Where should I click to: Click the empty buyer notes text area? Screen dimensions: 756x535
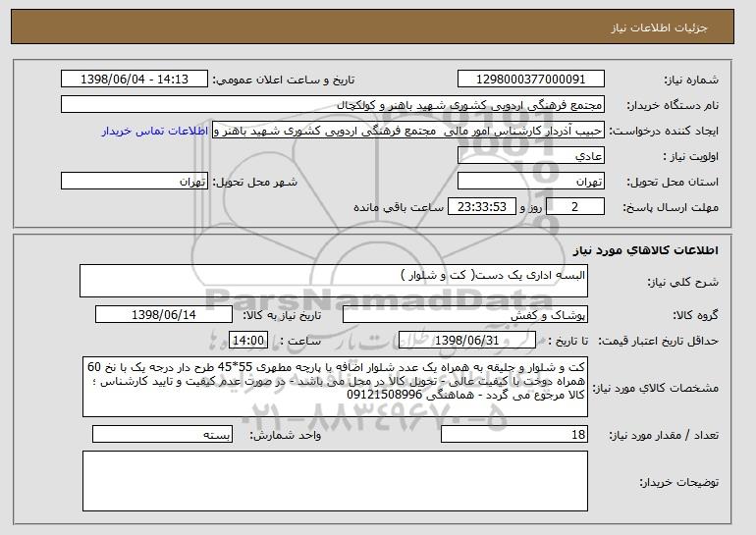coord(335,481)
